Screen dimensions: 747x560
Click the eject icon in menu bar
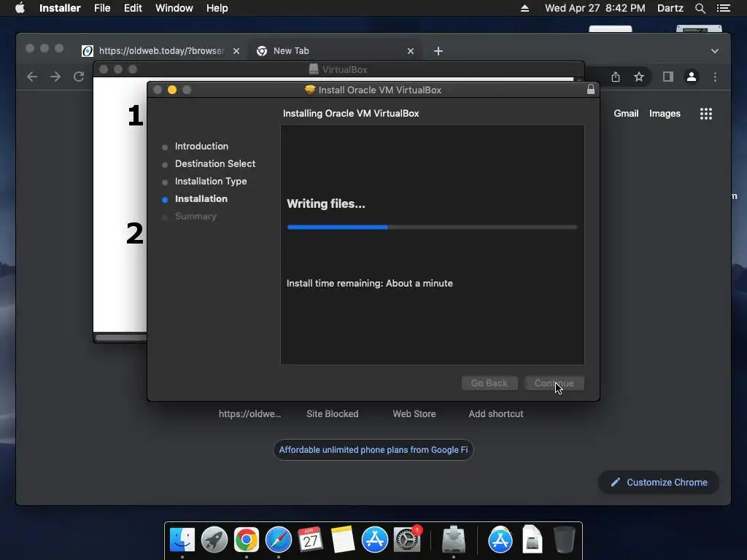(525, 8)
